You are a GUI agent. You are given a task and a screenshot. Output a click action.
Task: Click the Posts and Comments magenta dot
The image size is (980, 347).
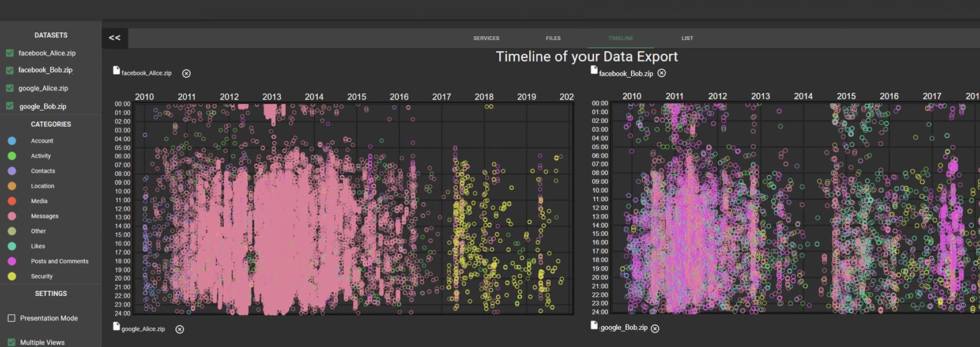[12, 261]
